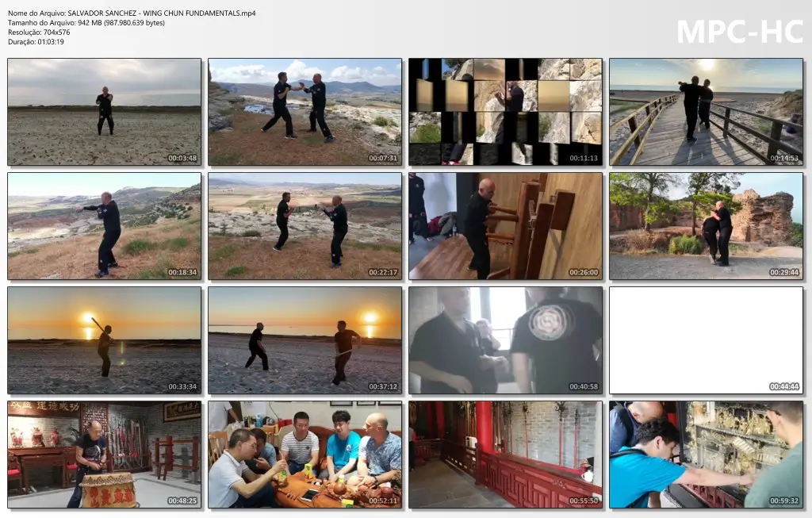Image resolution: width=812 pixels, height=518 pixels.
Task: Open the beach staff thumbnail at 00:37:12
Action: (305, 340)
